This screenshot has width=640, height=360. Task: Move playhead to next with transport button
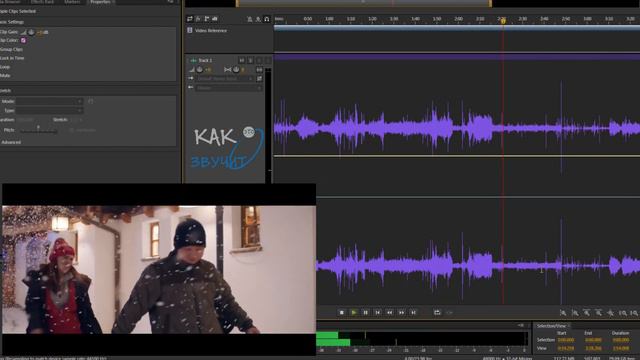[413, 312]
